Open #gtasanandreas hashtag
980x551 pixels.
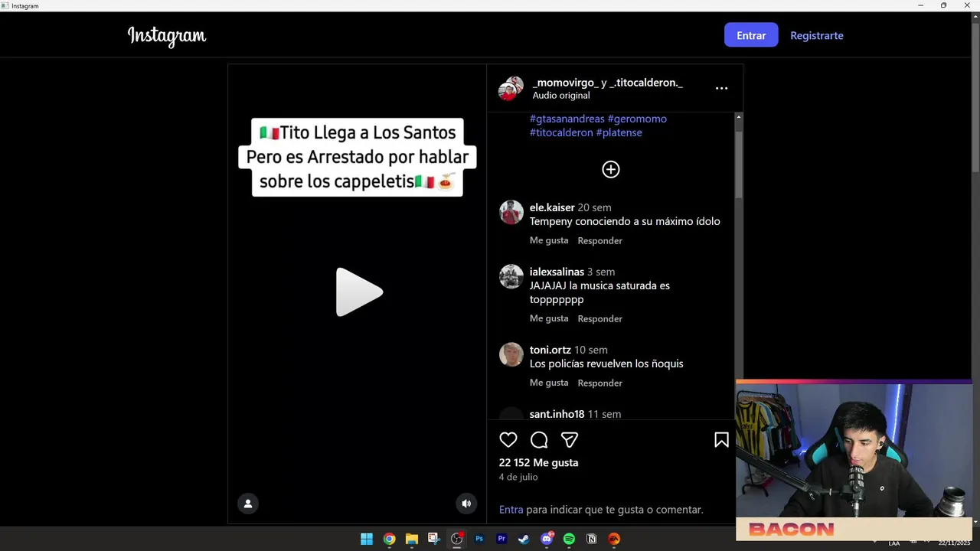[567, 119]
